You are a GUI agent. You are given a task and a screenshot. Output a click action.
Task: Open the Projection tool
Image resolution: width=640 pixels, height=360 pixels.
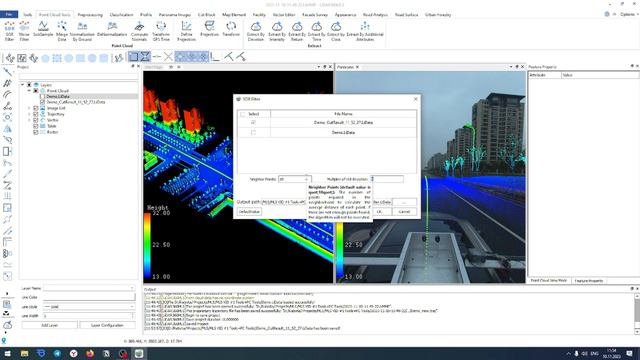point(209,29)
